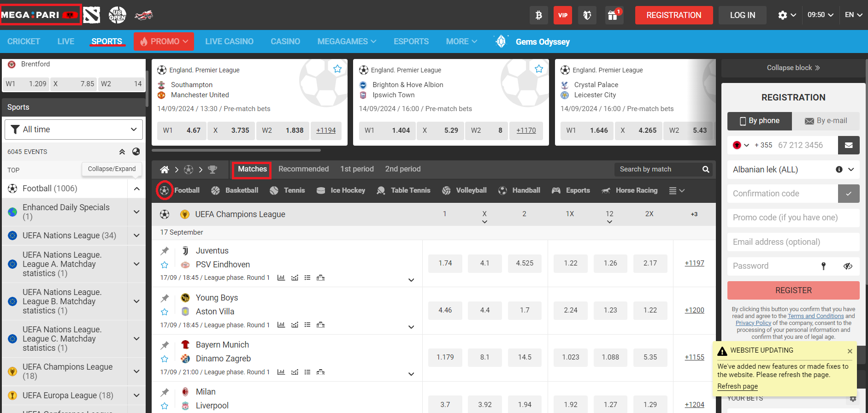Close the Website Updating notification
This screenshot has height=413, width=868.
tap(850, 351)
